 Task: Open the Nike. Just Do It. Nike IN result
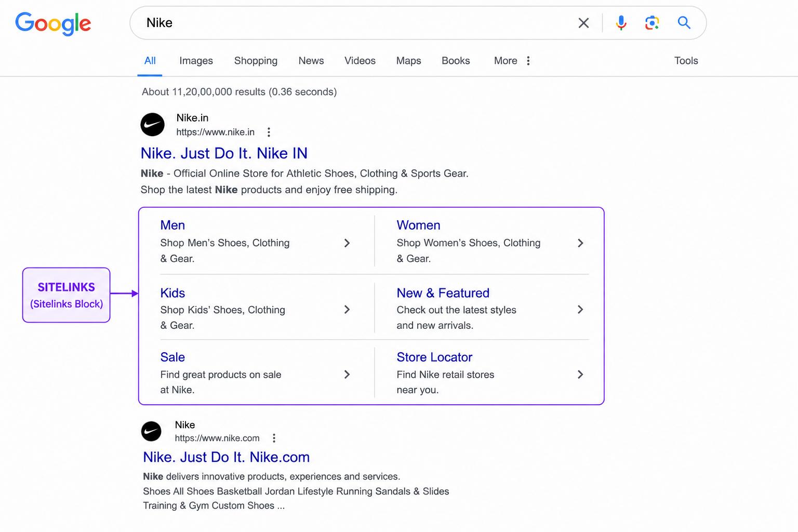tap(224, 153)
